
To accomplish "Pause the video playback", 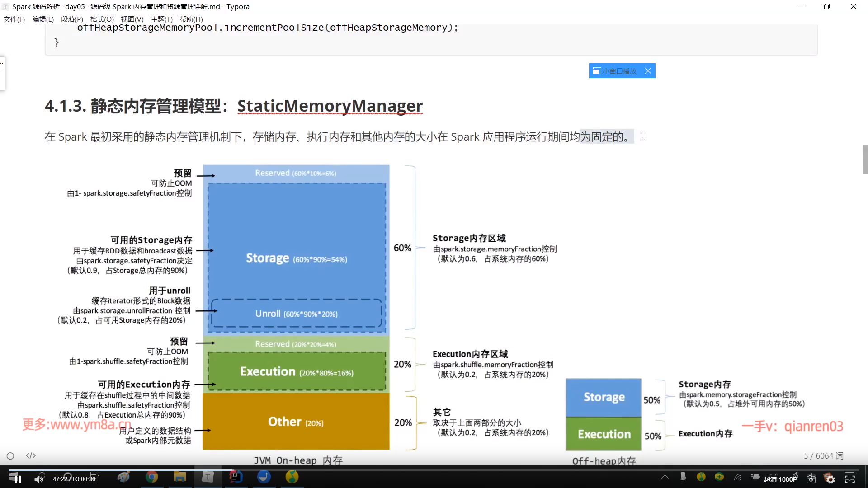I will (18, 479).
